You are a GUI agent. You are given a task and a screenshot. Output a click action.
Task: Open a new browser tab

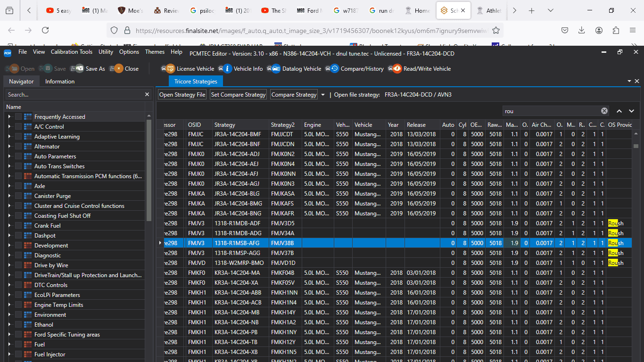coord(532,10)
